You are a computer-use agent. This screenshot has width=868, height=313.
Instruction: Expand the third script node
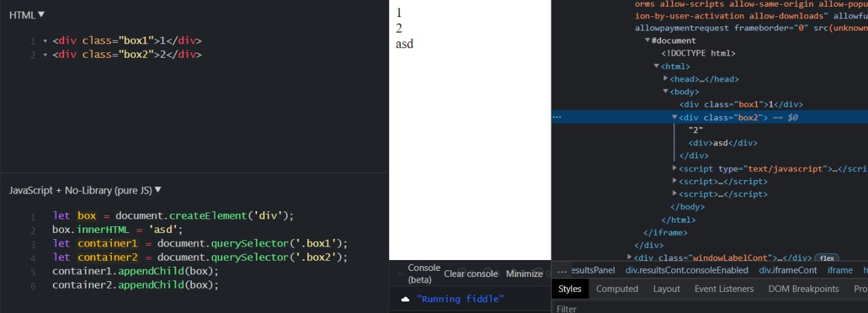point(674,194)
